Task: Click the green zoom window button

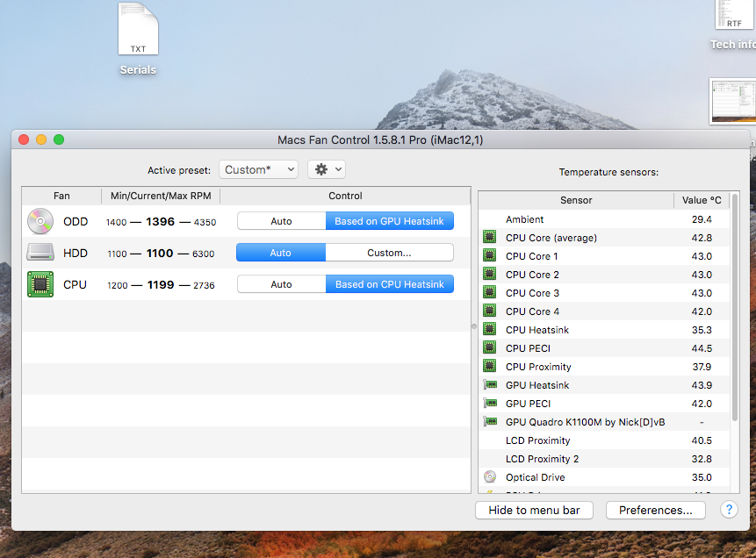Action: (59, 139)
